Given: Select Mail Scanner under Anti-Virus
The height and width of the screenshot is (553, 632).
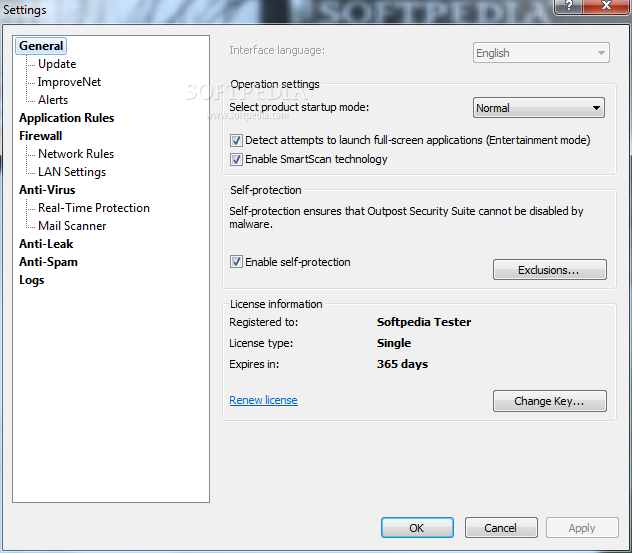Looking at the screenshot, I should [x=72, y=226].
